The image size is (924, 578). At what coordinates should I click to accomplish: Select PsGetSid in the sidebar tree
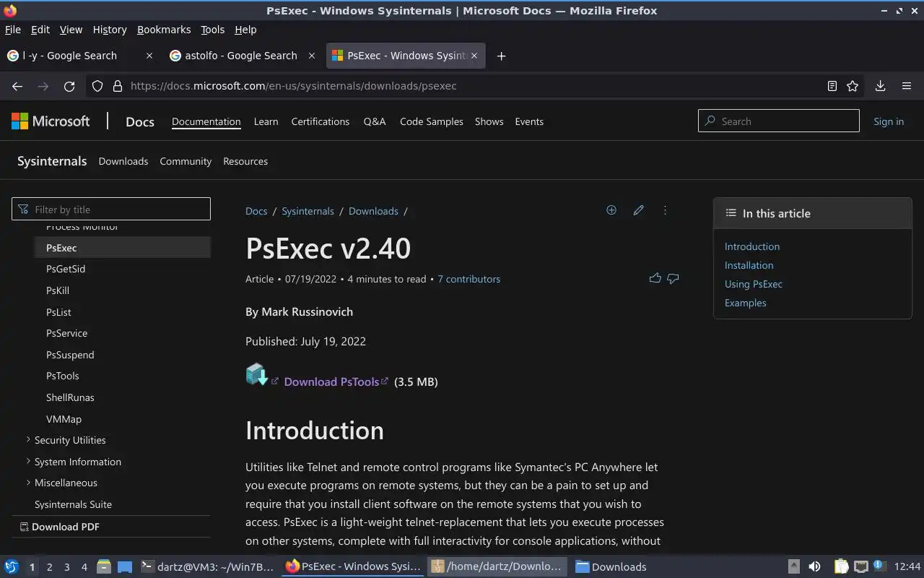point(66,269)
